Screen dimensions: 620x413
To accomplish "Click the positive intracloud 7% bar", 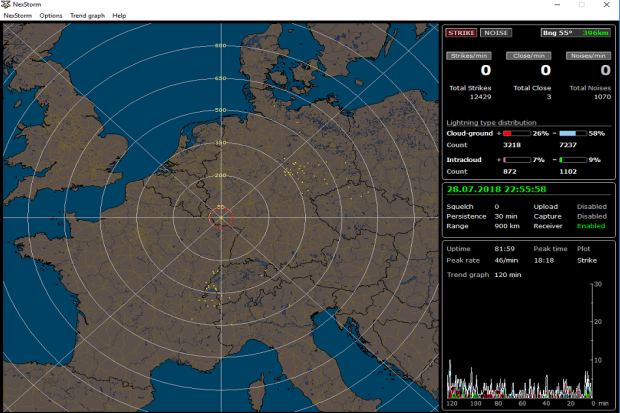I will pyautogui.click(x=516, y=160).
